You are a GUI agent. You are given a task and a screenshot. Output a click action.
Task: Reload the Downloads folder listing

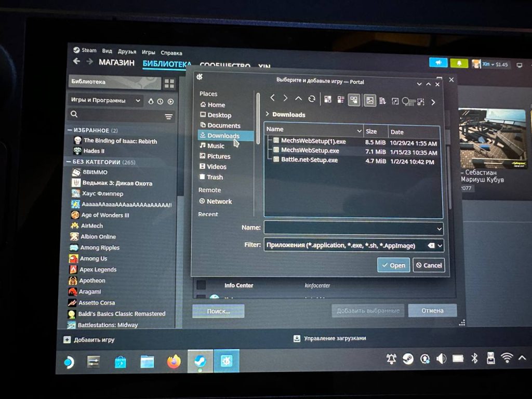(312, 99)
